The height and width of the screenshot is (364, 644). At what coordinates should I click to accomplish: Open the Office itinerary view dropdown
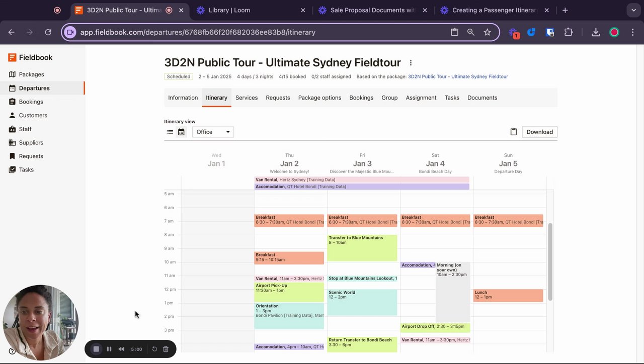click(x=213, y=132)
